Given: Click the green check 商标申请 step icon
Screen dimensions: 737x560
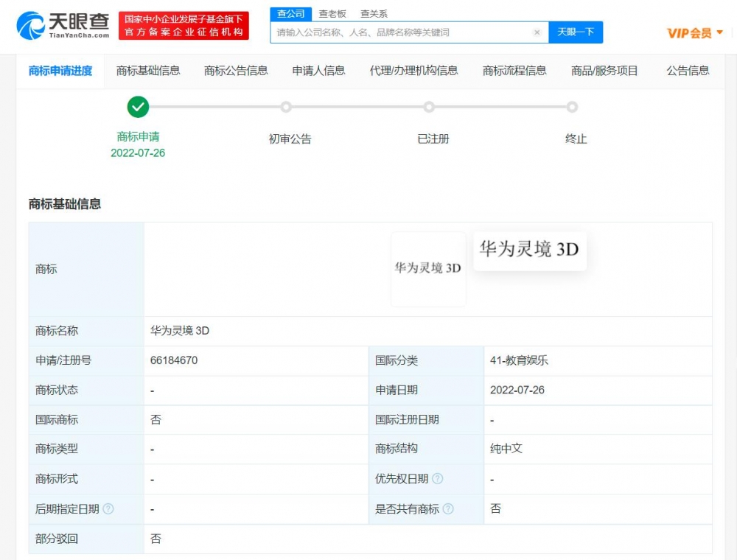Looking at the screenshot, I should point(139,107).
